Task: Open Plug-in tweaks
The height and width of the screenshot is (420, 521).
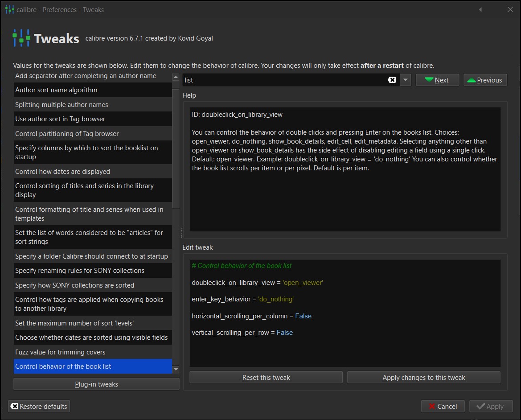Action: coord(96,384)
